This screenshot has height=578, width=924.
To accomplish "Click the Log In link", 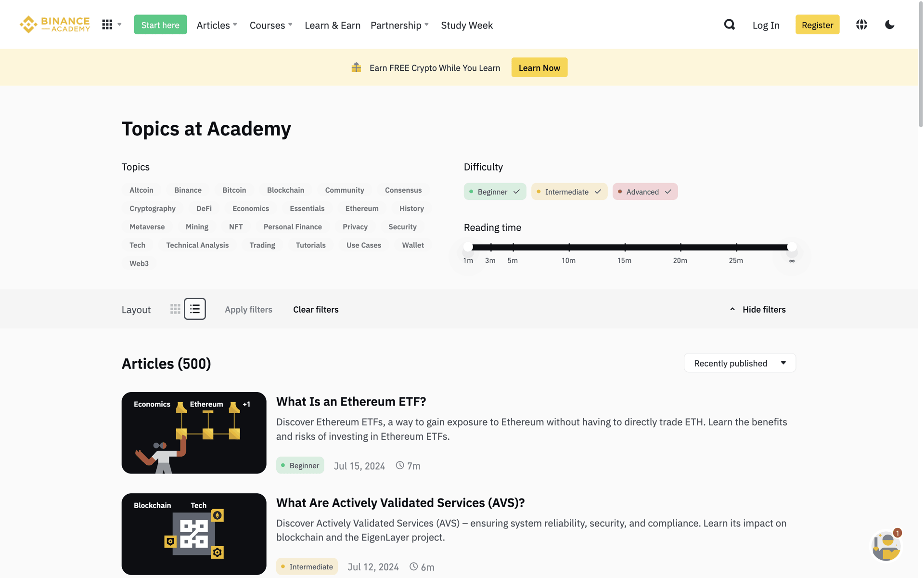I will 766,25.
